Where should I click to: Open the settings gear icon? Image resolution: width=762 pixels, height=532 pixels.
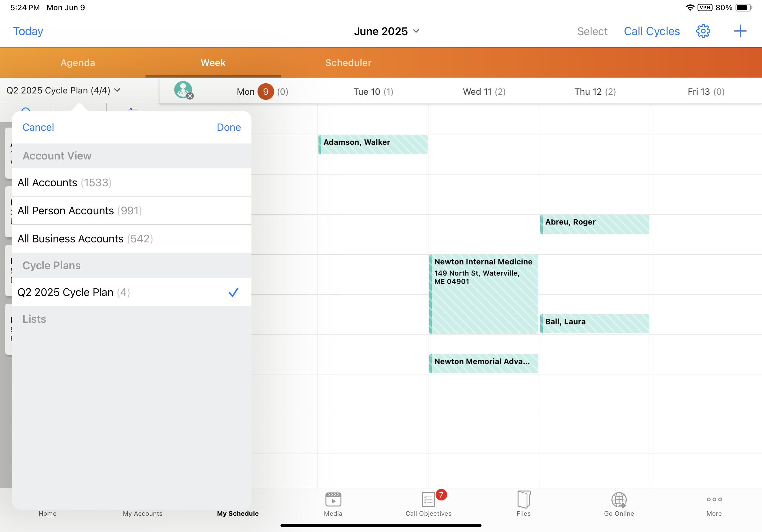[703, 31]
